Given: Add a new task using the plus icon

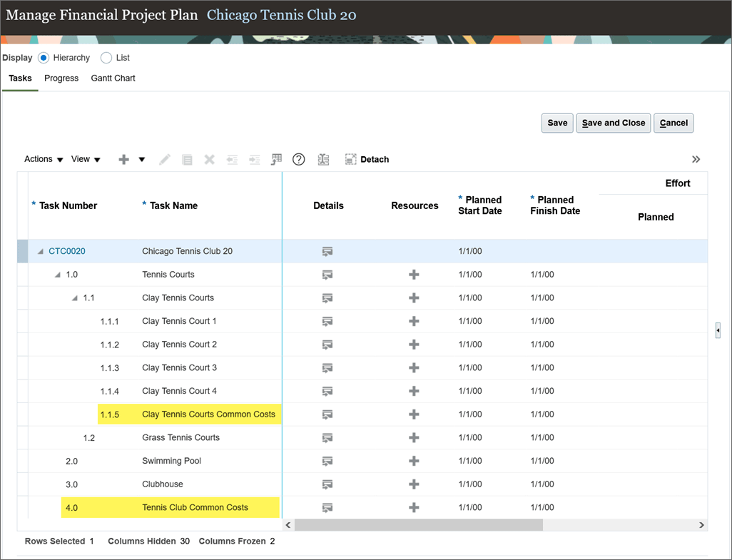Looking at the screenshot, I should point(123,159).
